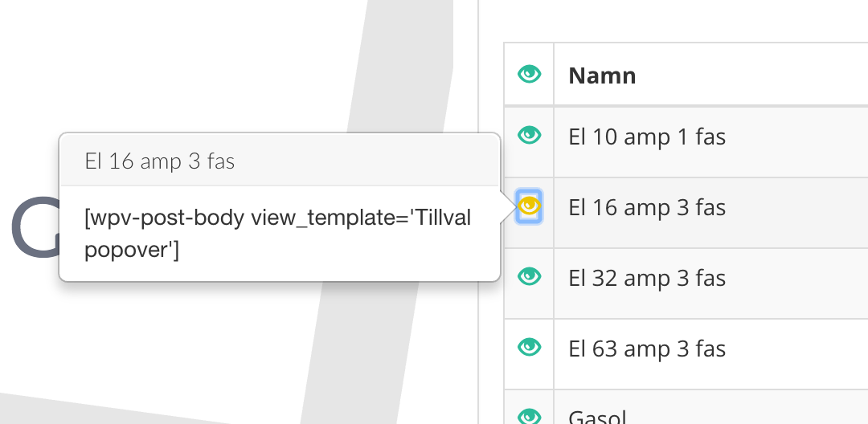868x424 pixels.
Task: Click the popover title El 16 amp 3 fas
Action: pos(160,161)
